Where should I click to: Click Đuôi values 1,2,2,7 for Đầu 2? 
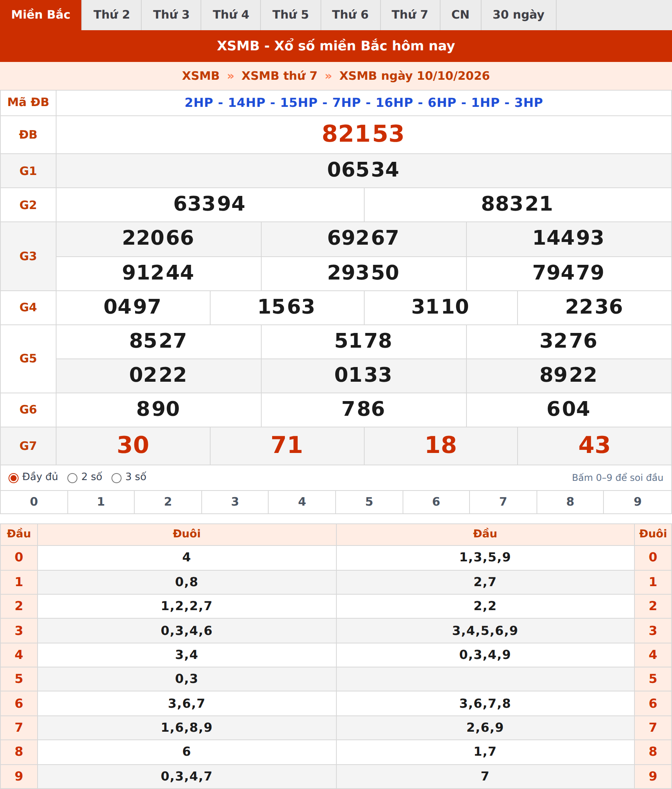click(187, 606)
